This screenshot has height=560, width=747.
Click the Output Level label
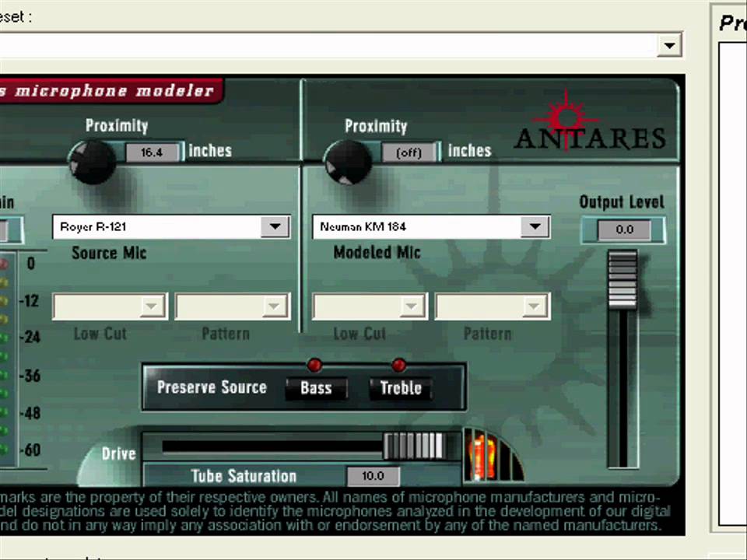(x=621, y=202)
